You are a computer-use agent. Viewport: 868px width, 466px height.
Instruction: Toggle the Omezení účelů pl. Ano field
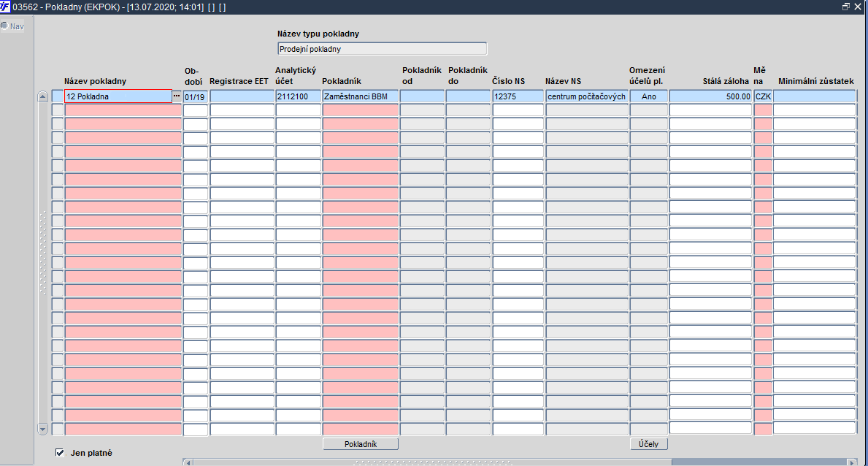649,96
